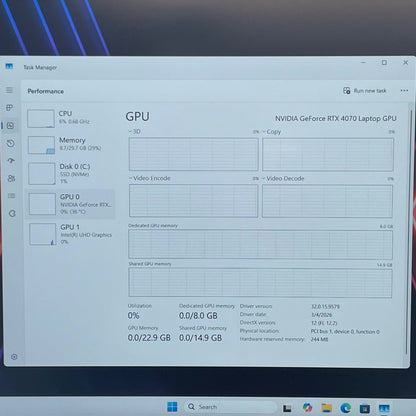The width and height of the screenshot is (416, 416).
Task: Open the Video Encode engine dropdown
Action: pyautogui.click(x=149, y=178)
